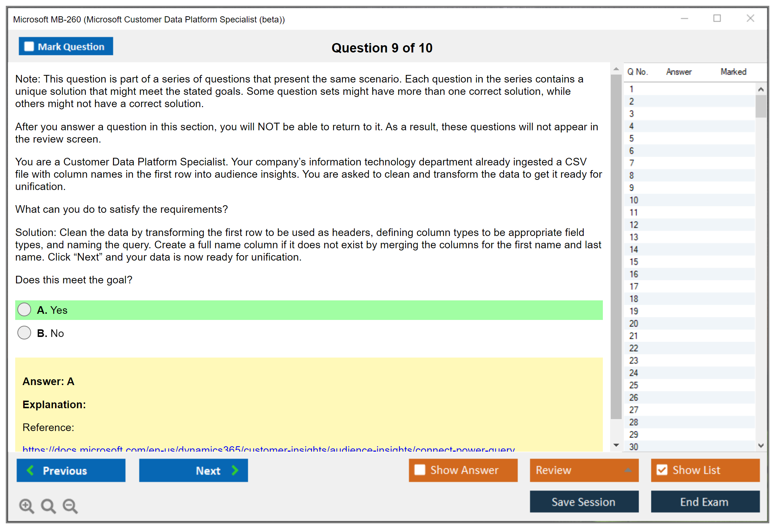This screenshot has height=532, width=778.
Task: Select question 27 in the list
Action: (x=634, y=410)
